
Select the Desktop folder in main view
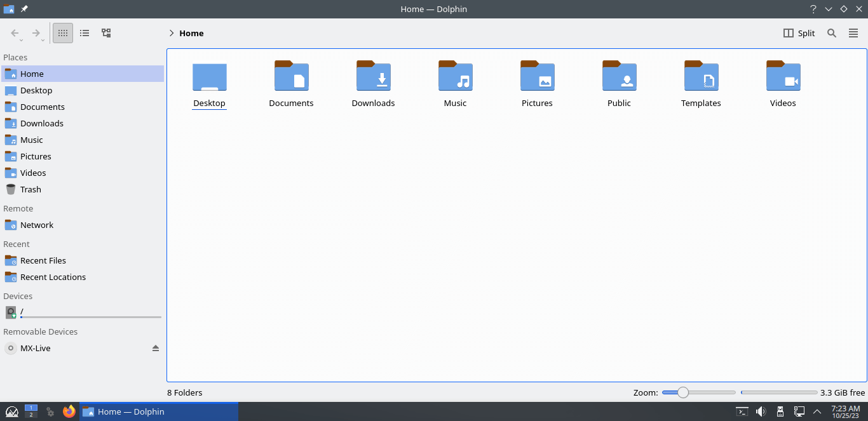point(210,84)
